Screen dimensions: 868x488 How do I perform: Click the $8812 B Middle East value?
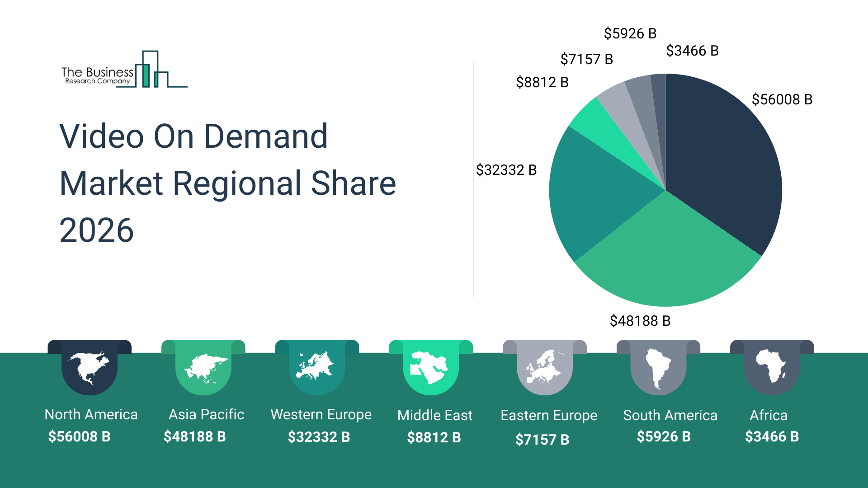434,437
